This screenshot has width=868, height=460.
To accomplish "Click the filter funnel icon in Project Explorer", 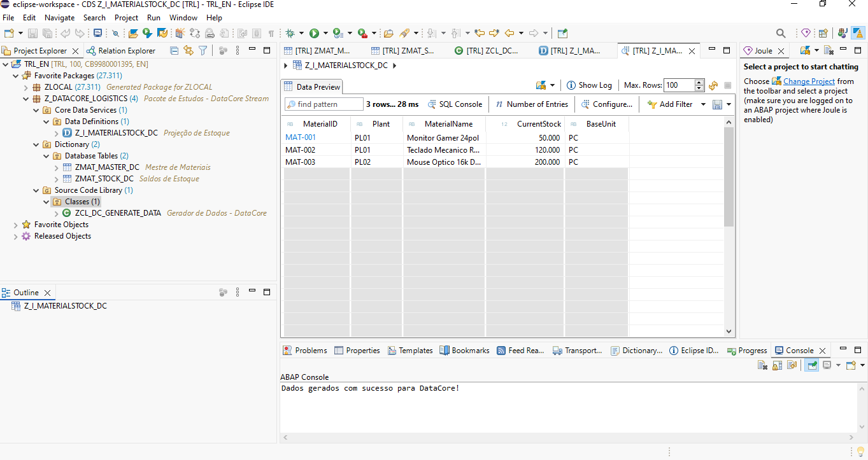I will pos(203,51).
